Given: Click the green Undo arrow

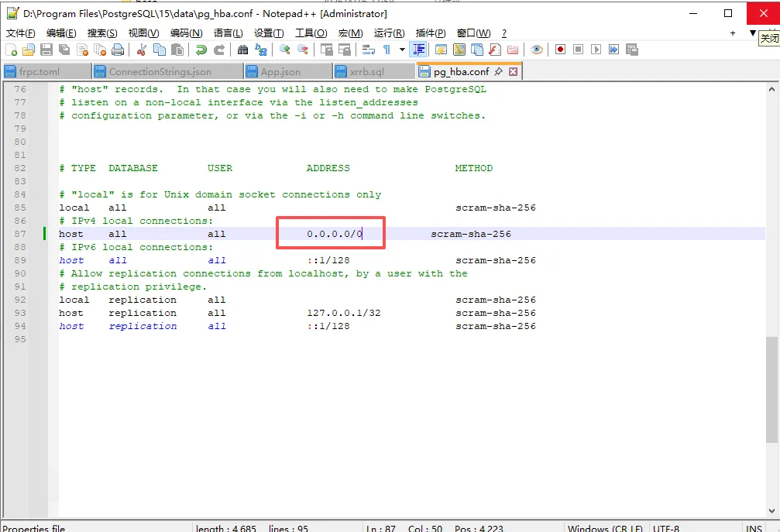Looking at the screenshot, I should click(x=201, y=50).
